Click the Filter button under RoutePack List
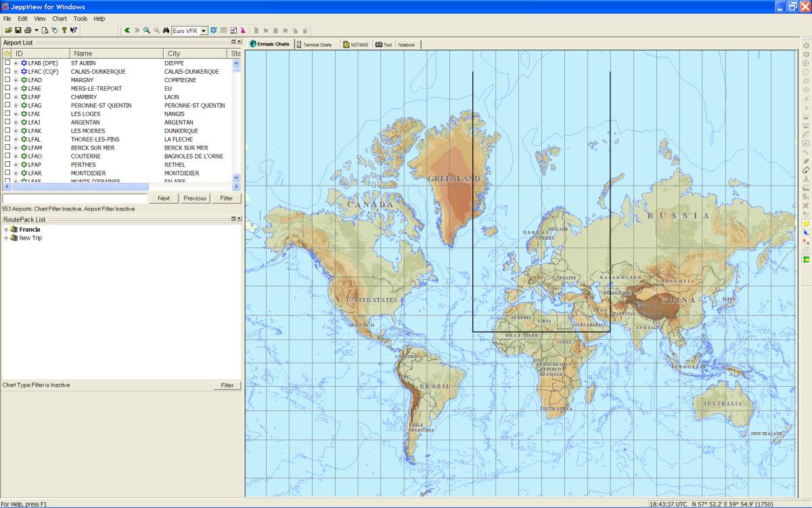Screen dimensions: 812x508 point(227,385)
